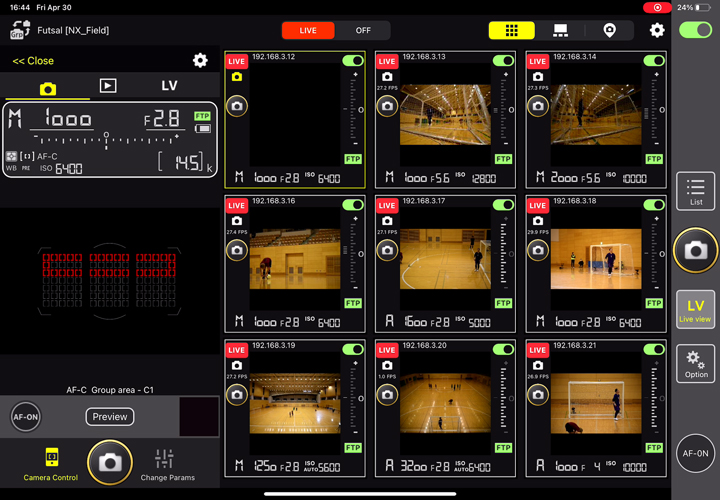Trigger shutter for camera 192.168.3.12
The width and height of the screenshot is (720, 500).
click(x=237, y=106)
